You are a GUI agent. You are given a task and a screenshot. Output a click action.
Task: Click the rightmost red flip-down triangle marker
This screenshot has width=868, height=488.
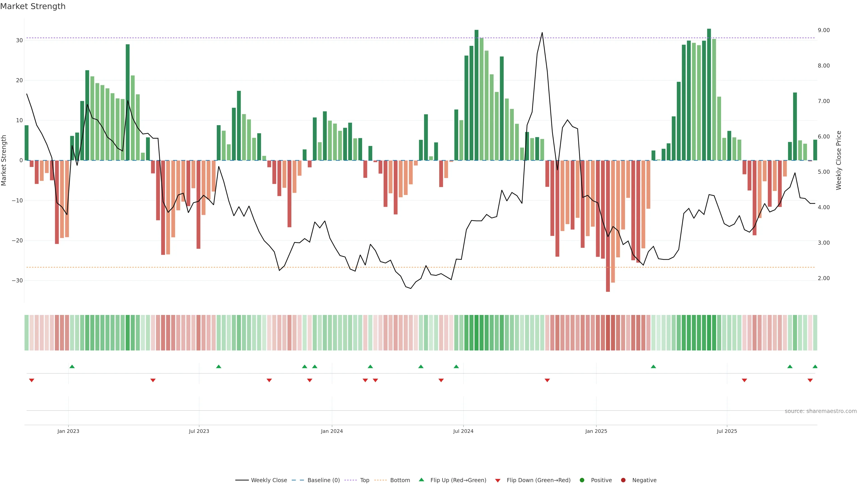[x=810, y=380]
